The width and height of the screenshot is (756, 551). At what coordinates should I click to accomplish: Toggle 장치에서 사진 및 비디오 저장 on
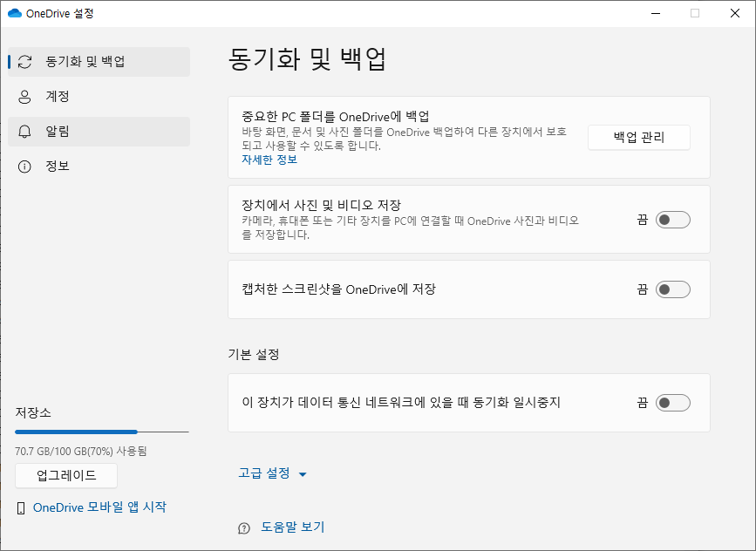[672, 219]
